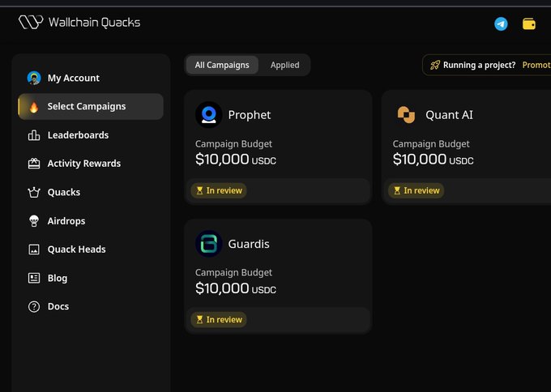Open the Telegram icon link

[501, 23]
